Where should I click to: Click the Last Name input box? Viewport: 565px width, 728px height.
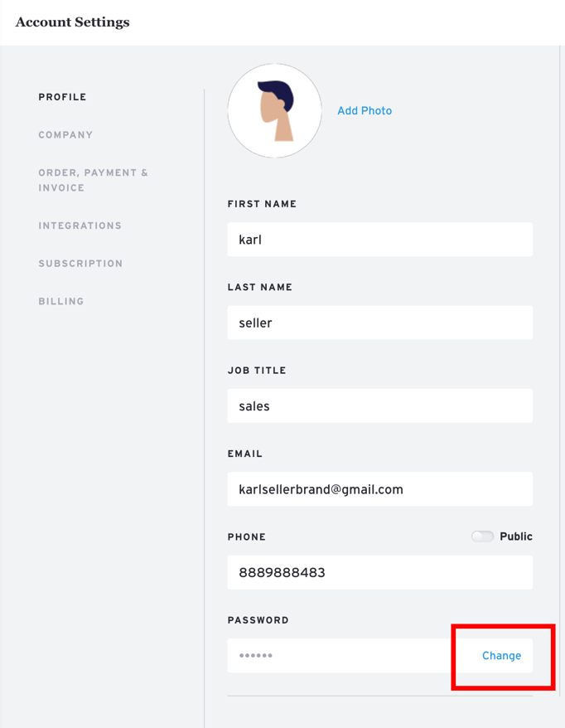tap(379, 323)
